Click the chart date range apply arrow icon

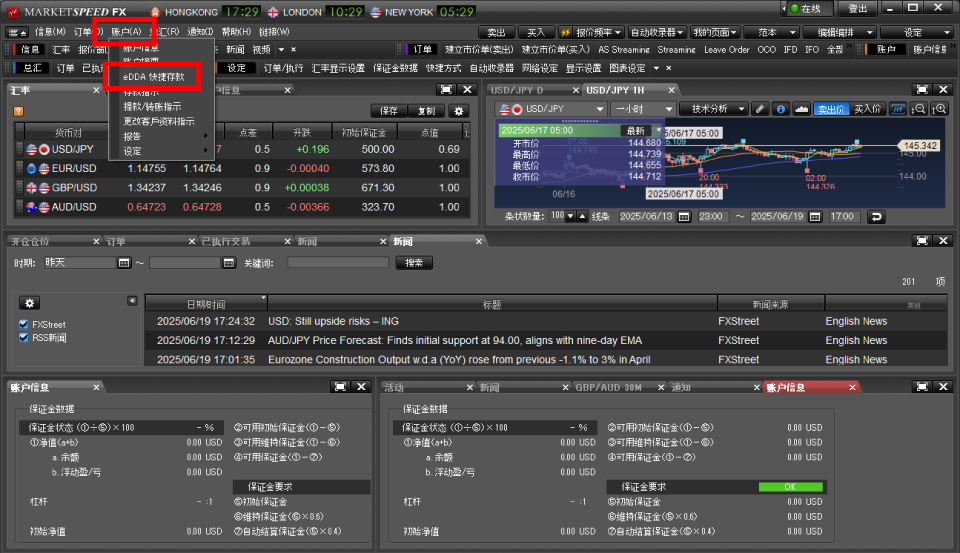coord(876,217)
